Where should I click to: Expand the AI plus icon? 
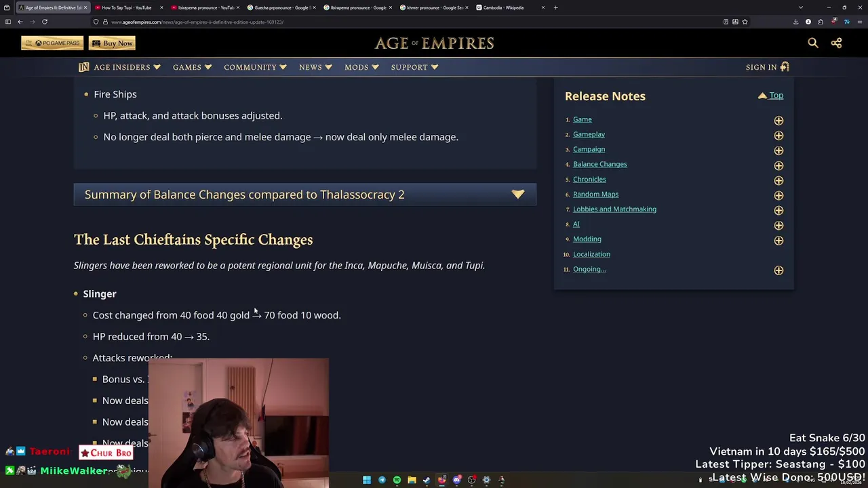pos(778,225)
